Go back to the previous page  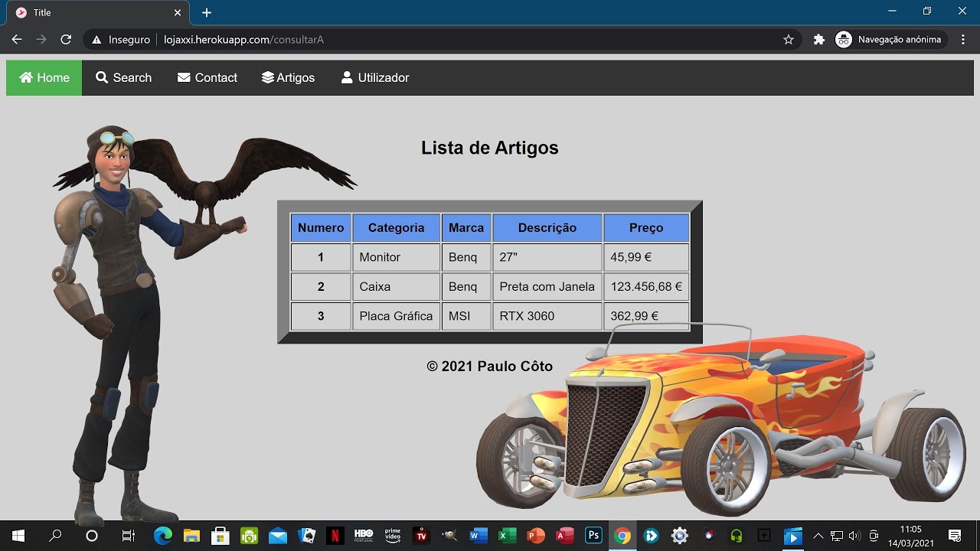point(17,39)
